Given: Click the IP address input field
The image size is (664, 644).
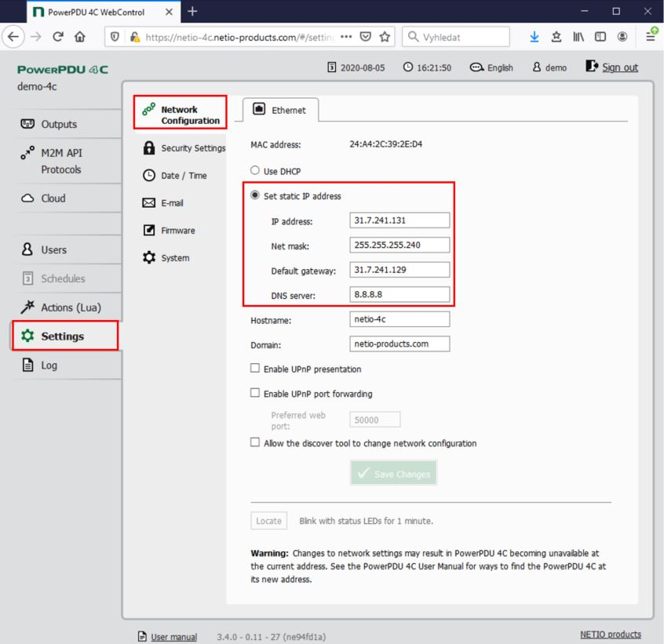Looking at the screenshot, I should pos(399,221).
